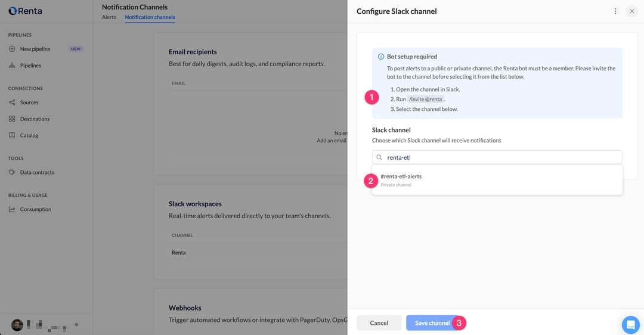Click the Bot setup info icon
The image size is (644, 335).
click(x=381, y=57)
